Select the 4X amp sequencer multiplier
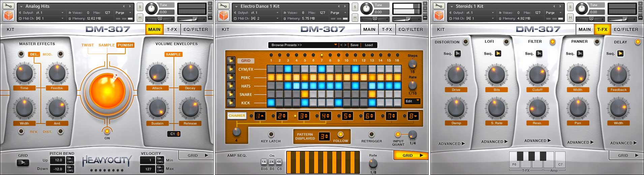The height and width of the screenshot is (175, 644). 279,162
